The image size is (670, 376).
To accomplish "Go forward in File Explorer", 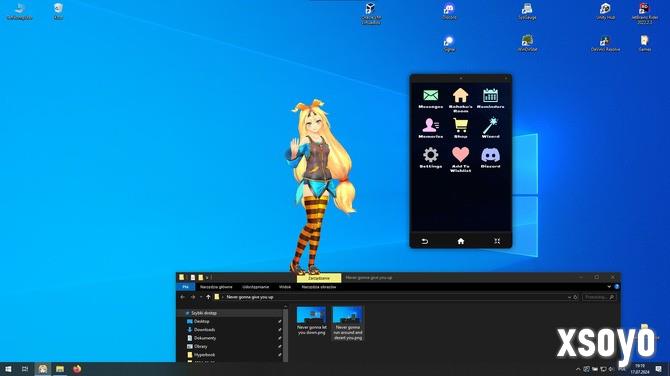I will point(193,297).
